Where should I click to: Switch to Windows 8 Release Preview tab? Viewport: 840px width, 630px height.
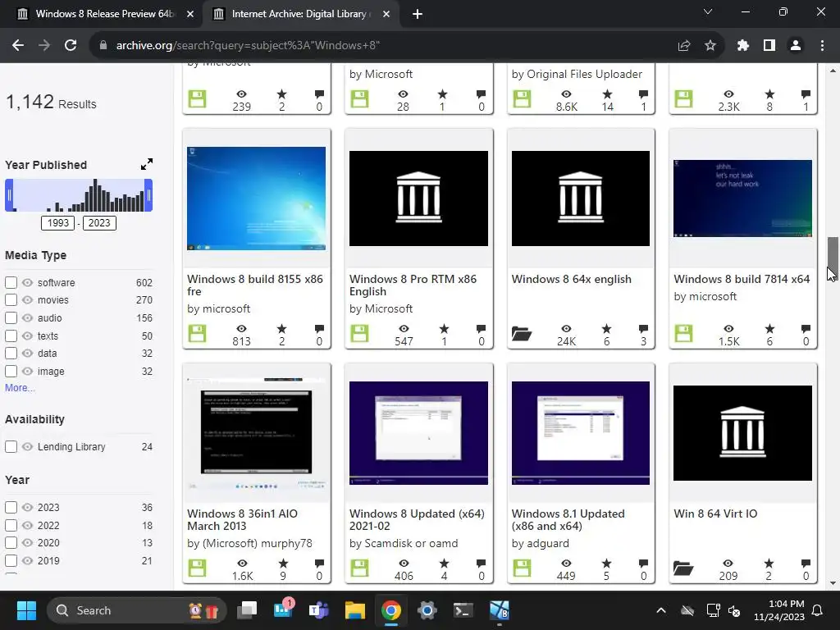104,14
